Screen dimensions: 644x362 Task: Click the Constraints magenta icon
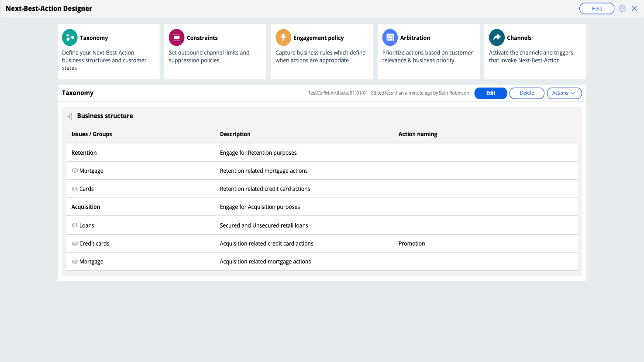(x=176, y=38)
